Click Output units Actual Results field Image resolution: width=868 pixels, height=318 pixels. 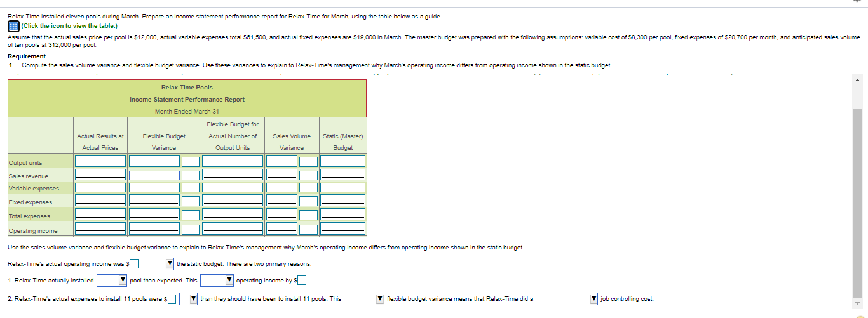(x=100, y=161)
